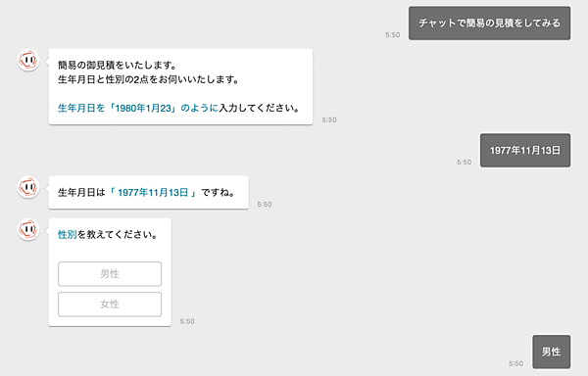The width and height of the screenshot is (588, 376).
Task: Select the 男性 option button
Action: tap(110, 274)
